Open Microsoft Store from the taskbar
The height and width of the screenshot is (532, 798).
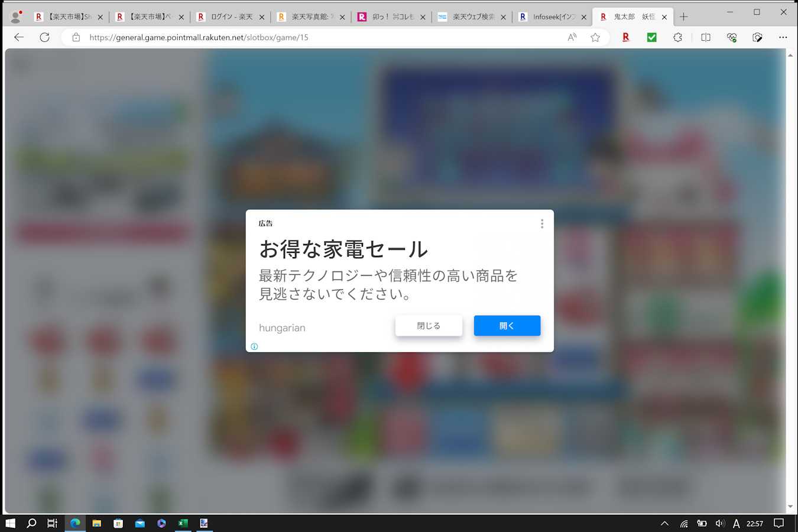coord(118,523)
